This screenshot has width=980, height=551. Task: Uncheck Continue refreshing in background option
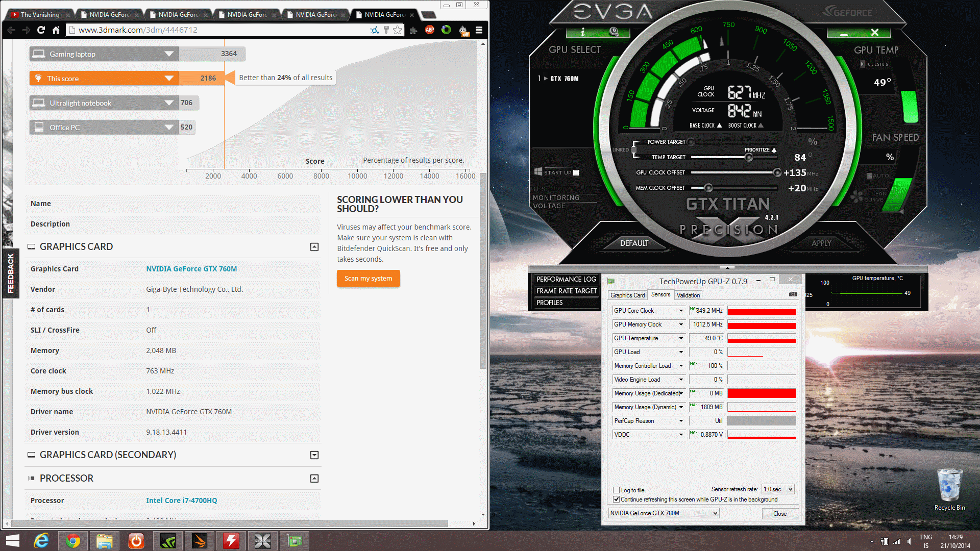click(x=617, y=499)
